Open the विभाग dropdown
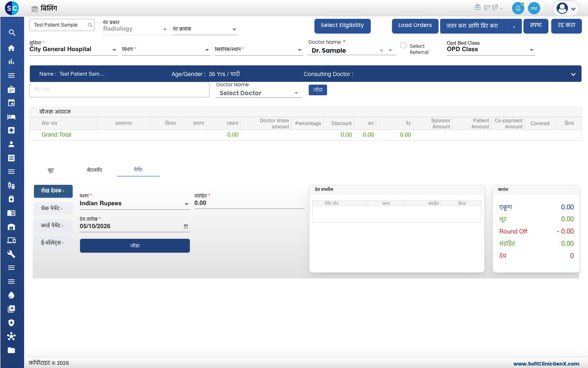 (166, 49)
